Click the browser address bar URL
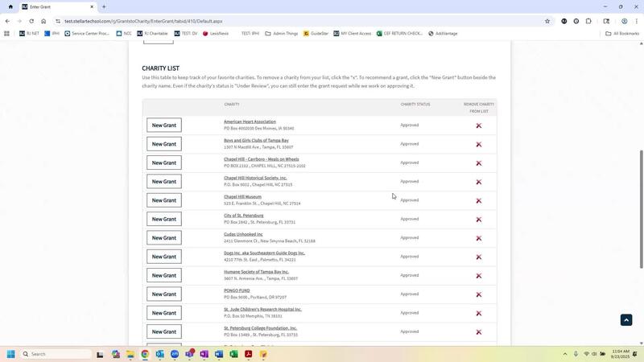The image size is (644, 362). click(x=145, y=21)
